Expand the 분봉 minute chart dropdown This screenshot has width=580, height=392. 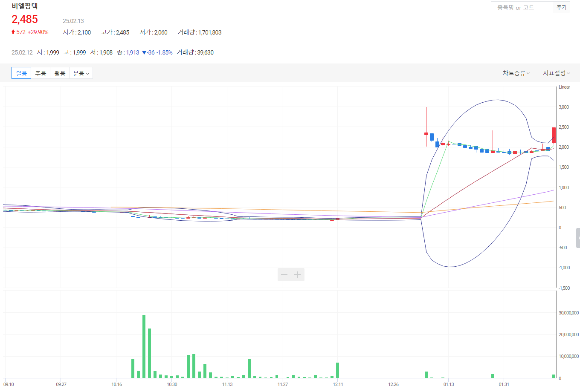[x=81, y=73]
